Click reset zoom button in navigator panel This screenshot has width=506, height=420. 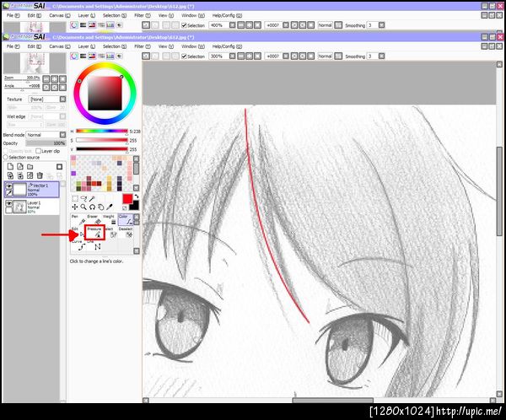63,78
